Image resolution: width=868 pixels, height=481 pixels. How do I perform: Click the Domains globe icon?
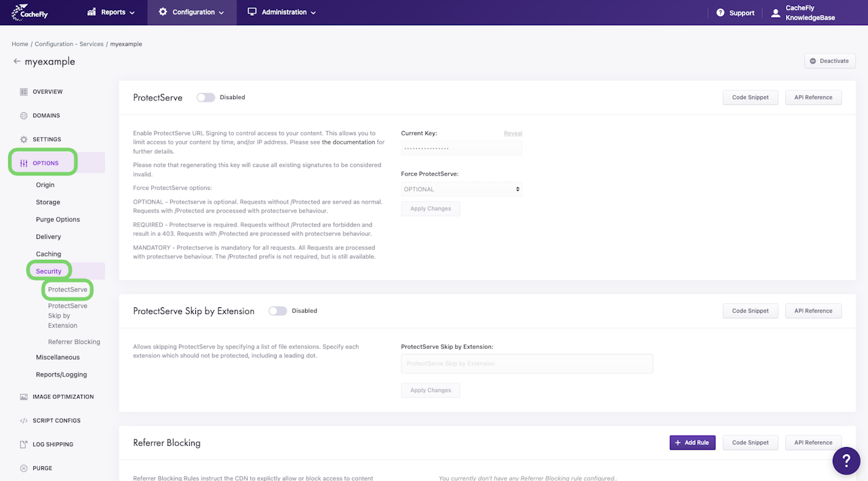24,115
